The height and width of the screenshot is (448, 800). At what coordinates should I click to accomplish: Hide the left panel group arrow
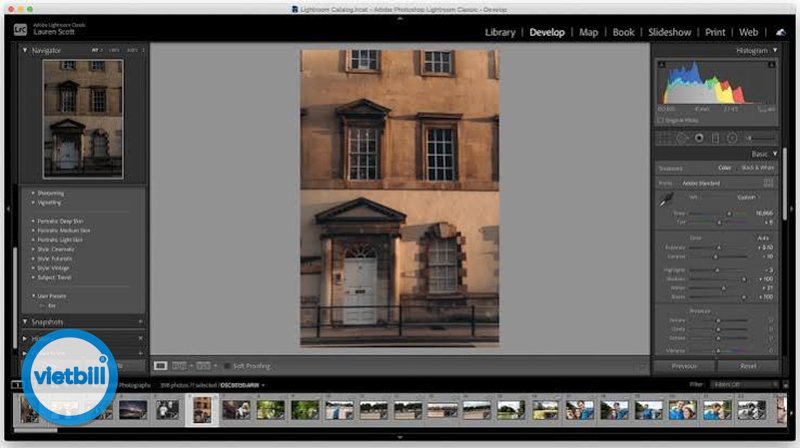(x=8, y=209)
